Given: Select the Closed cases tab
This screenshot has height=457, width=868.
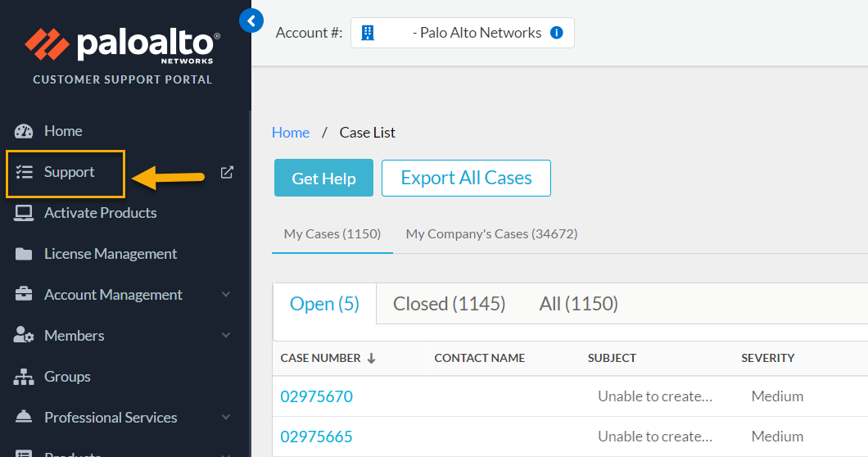Looking at the screenshot, I should (x=449, y=304).
